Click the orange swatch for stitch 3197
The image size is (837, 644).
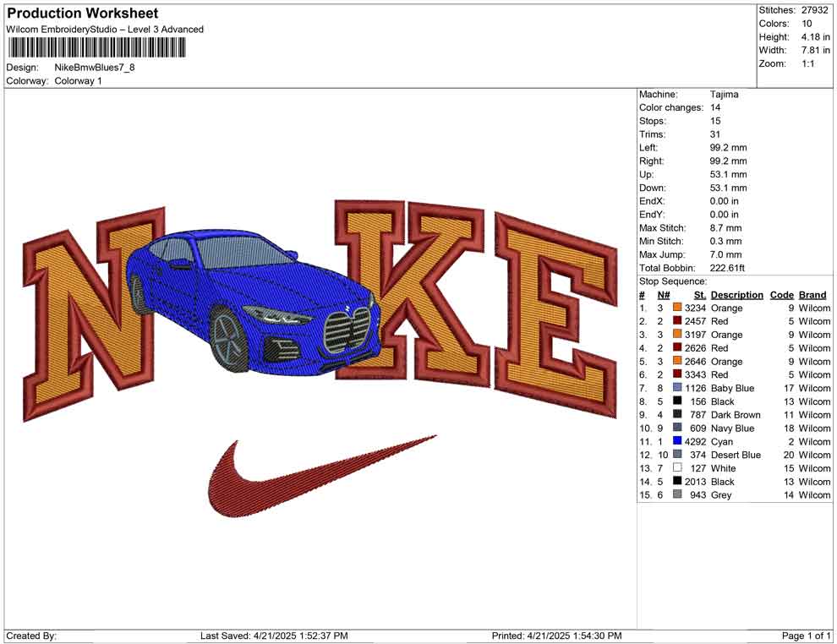677,334
